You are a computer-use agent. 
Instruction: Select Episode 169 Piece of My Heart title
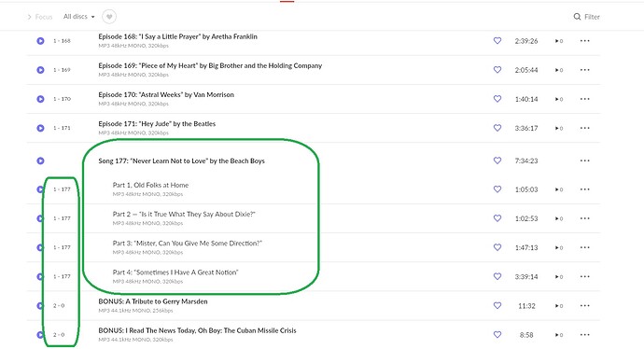point(210,65)
